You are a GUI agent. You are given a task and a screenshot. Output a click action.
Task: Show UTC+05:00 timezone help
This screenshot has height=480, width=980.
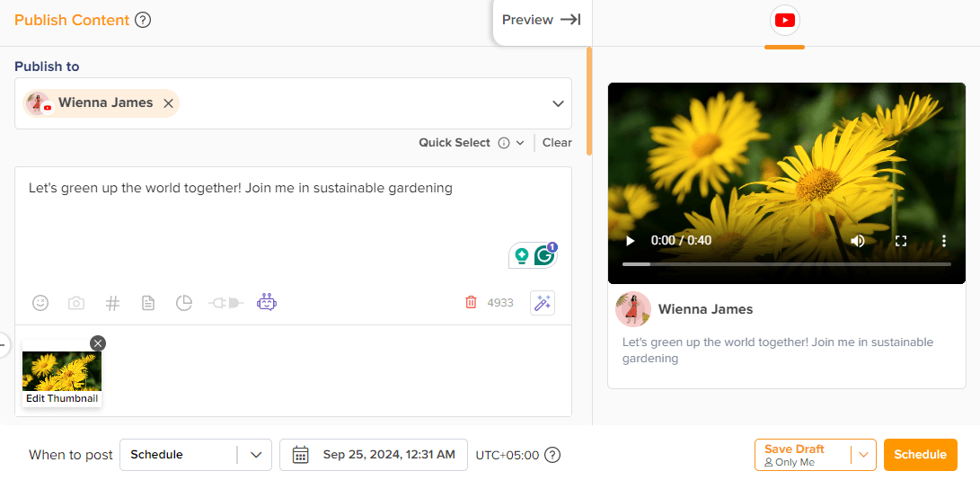click(552, 455)
